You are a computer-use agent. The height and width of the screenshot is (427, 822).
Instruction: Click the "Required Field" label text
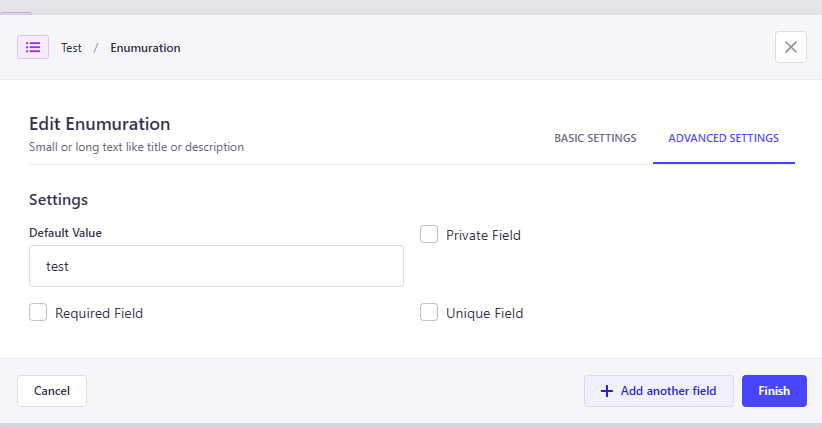click(x=99, y=313)
